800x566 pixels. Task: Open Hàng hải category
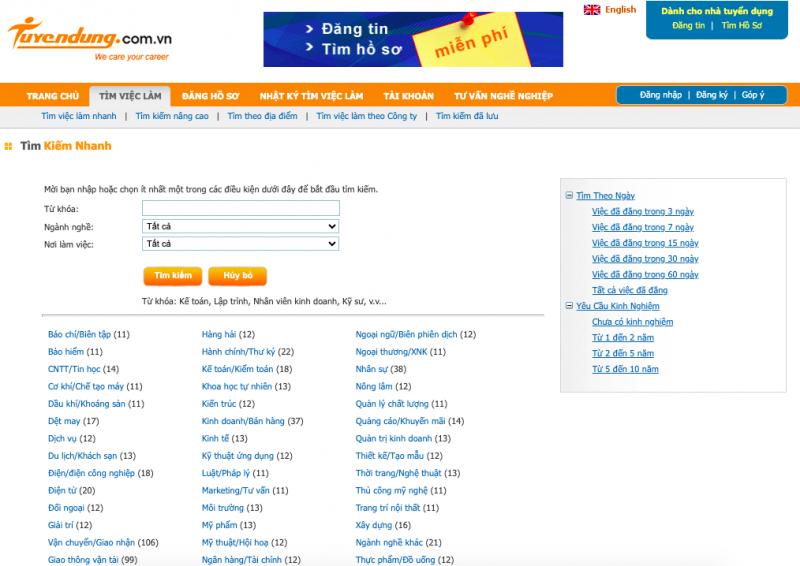coord(219,334)
